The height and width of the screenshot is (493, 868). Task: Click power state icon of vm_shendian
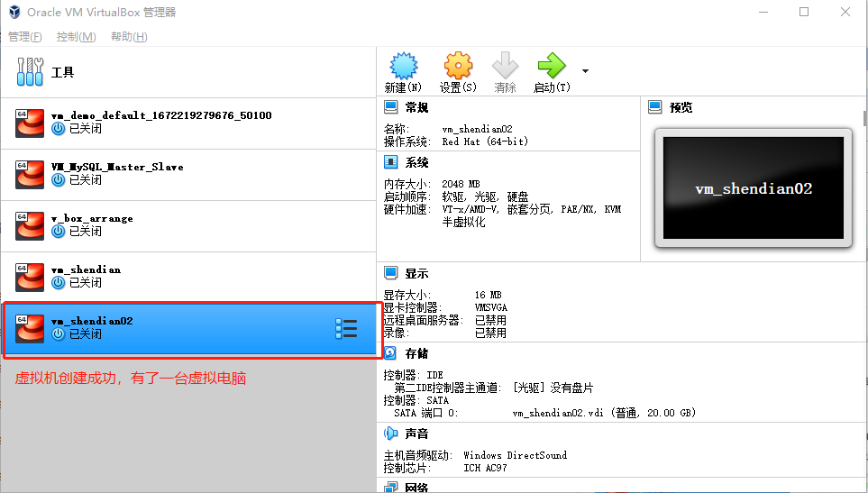coord(58,283)
